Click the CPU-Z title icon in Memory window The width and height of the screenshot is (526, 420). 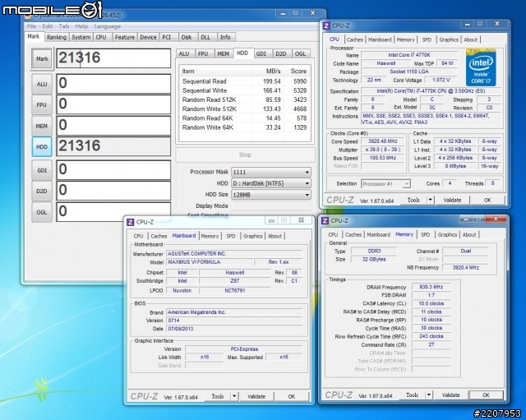(x=325, y=220)
